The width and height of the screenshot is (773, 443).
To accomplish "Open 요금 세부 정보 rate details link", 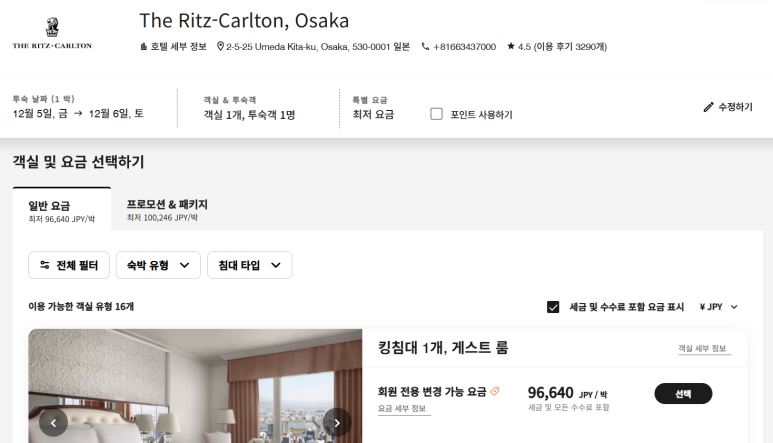I will (x=402, y=409).
